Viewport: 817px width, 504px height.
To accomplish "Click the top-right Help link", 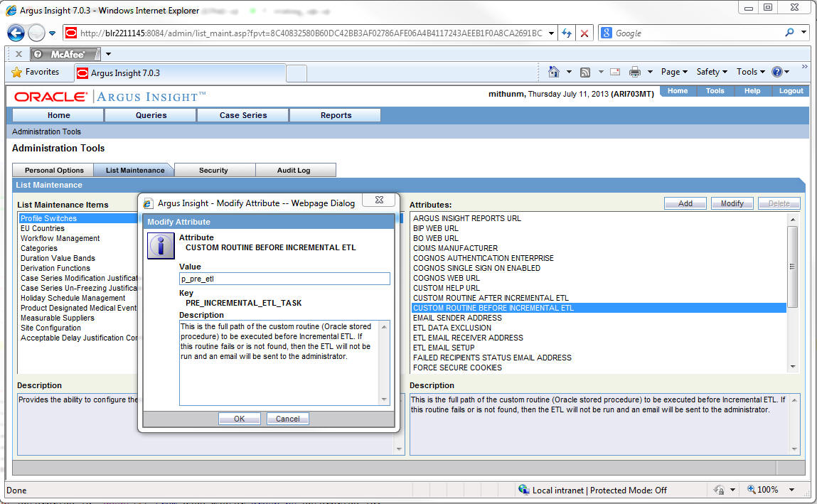I will pyautogui.click(x=752, y=91).
